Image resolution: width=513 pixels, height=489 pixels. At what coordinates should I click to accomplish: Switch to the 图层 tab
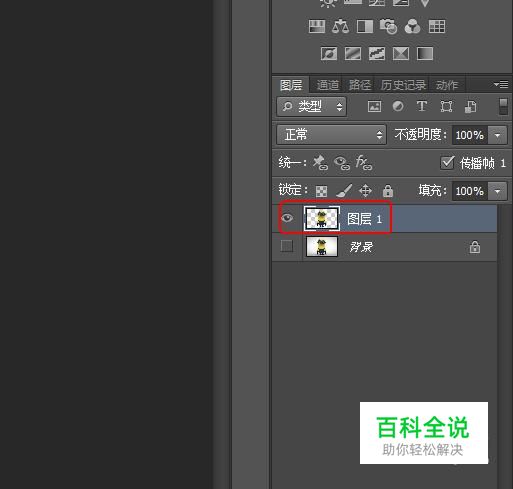tap(291, 85)
